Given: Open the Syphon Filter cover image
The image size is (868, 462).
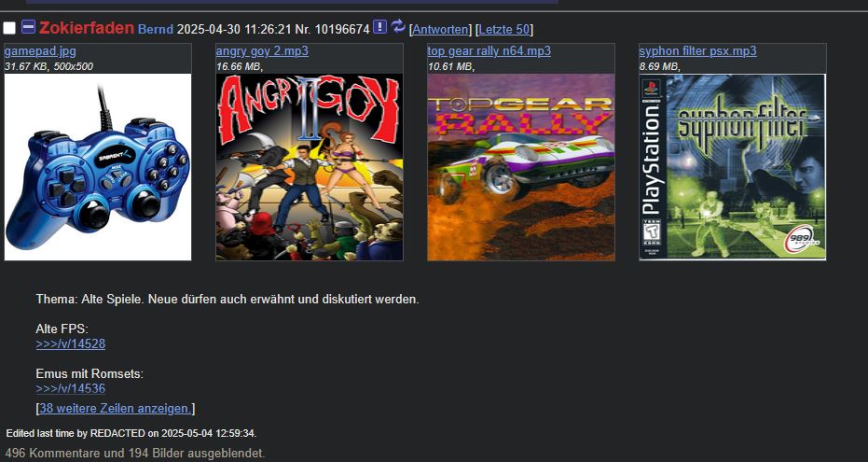Looking at the screenshot, I should 733,167.
